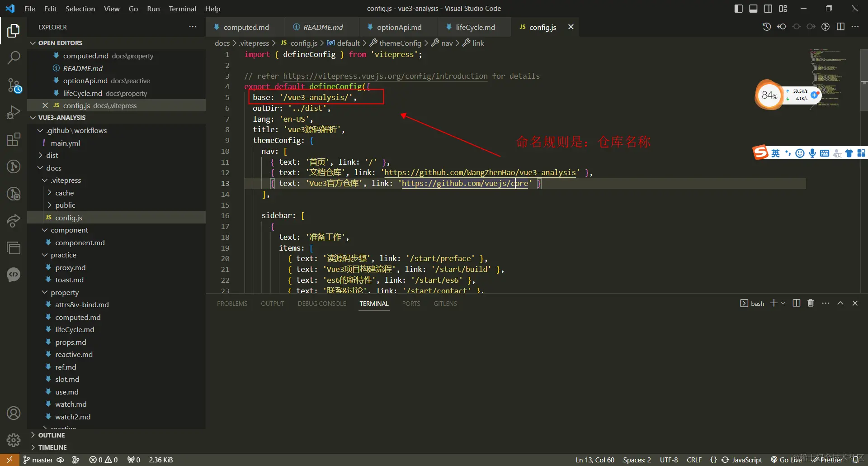Open the remote window indicator
868x466 pixels.
click(9, 460)
